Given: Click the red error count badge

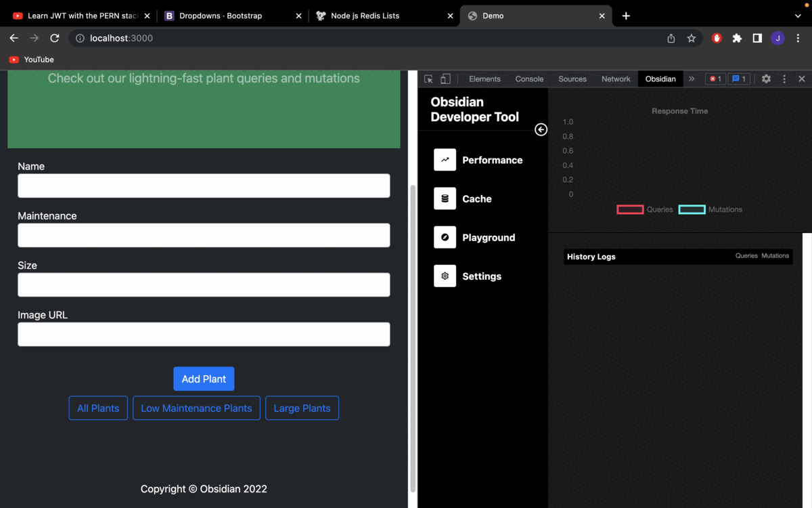Looking at the screenshot, I should (x=715, y=79).
